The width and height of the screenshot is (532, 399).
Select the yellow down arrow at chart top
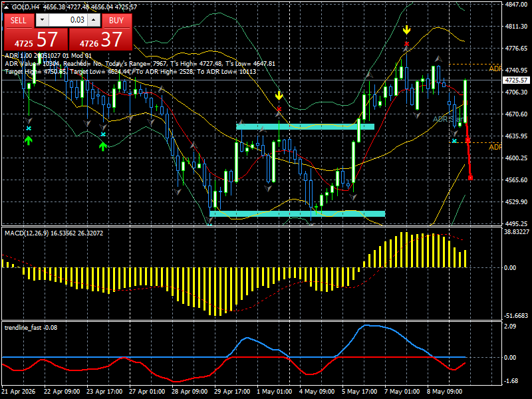pos(406,31)
